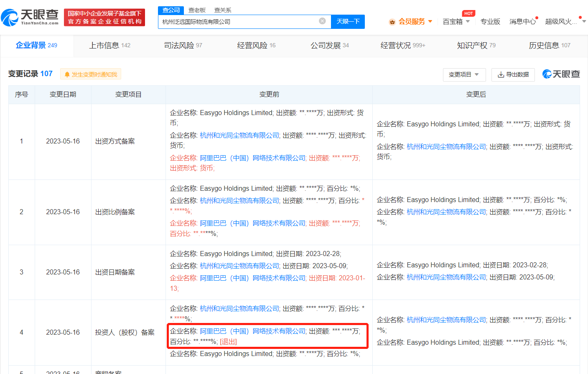Open 专业版 link in header
588x374 pixels.
click(x=490, y=21)
